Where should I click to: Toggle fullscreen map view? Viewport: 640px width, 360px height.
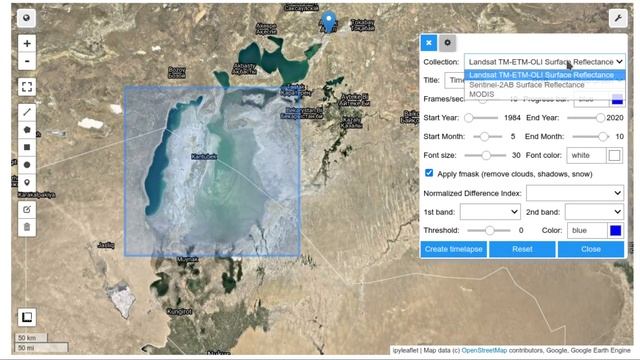tap(27, 87)
